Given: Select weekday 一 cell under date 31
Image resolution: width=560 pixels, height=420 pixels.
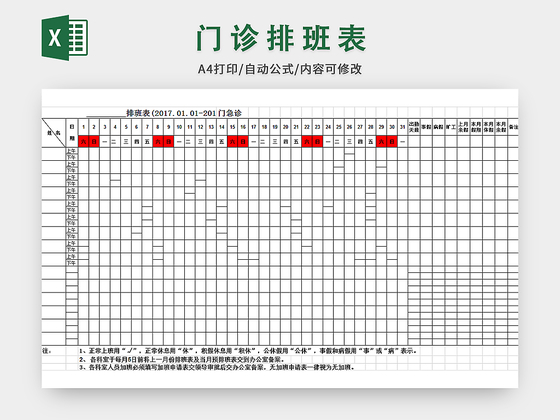Looking at the screenshot, I should coord(402,141).
